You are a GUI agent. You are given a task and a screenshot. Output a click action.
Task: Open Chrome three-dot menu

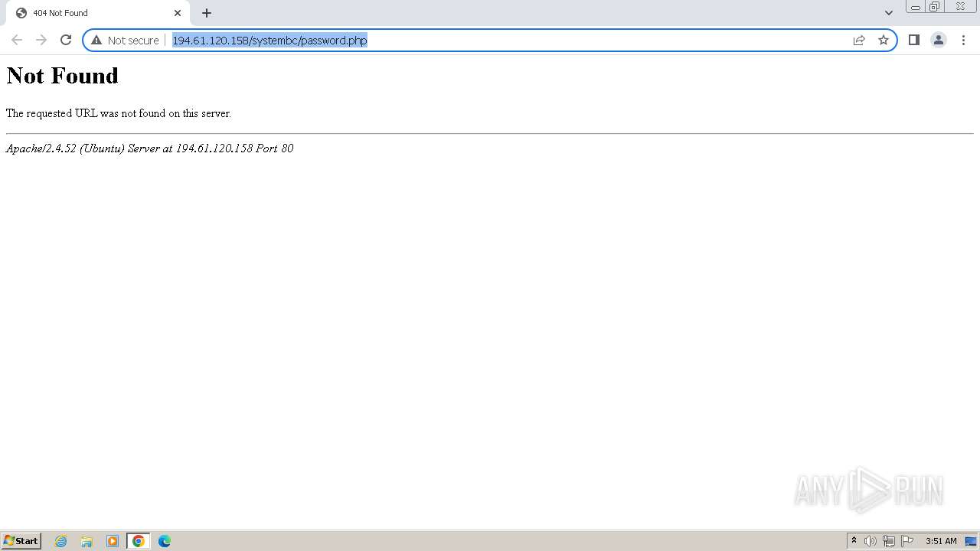coord(963,40)
